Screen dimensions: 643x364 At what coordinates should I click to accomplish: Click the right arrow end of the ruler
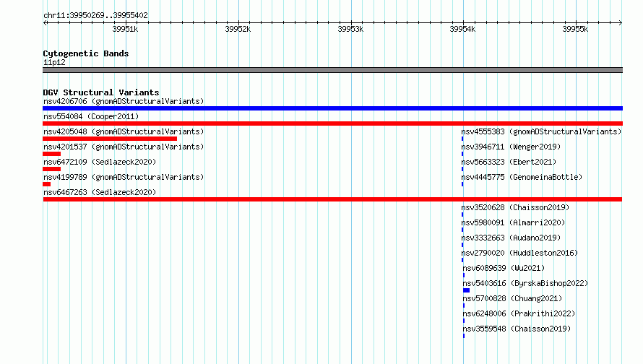pos(621,22)
